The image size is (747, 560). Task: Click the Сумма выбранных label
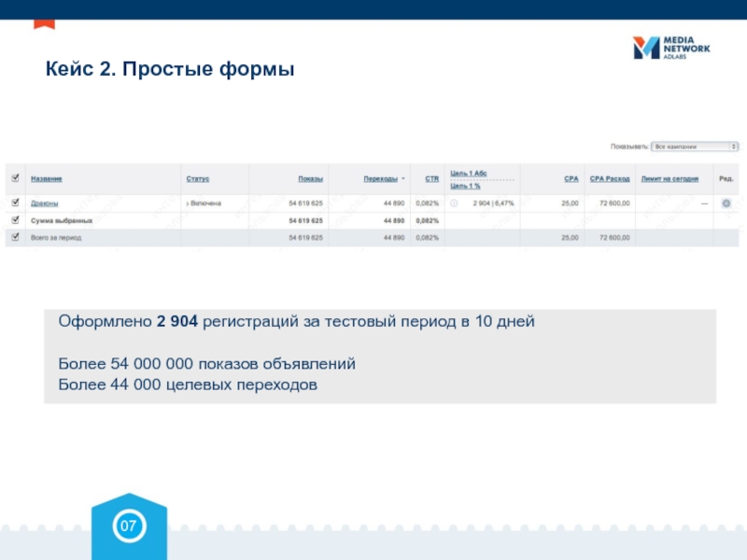(62, 220)
